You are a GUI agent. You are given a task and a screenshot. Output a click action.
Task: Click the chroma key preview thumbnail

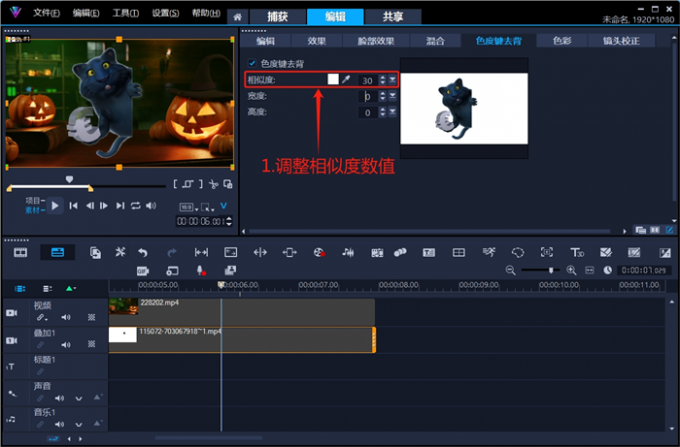point(464,108)
